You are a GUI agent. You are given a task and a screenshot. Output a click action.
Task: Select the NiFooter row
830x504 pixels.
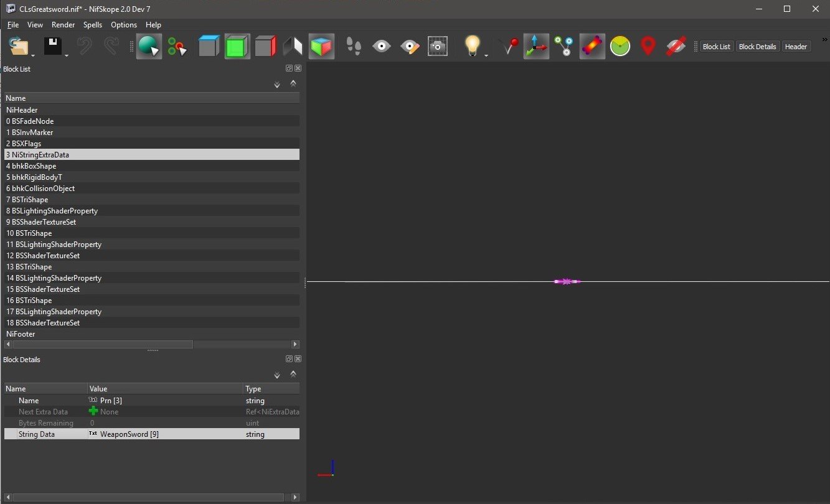151,334
